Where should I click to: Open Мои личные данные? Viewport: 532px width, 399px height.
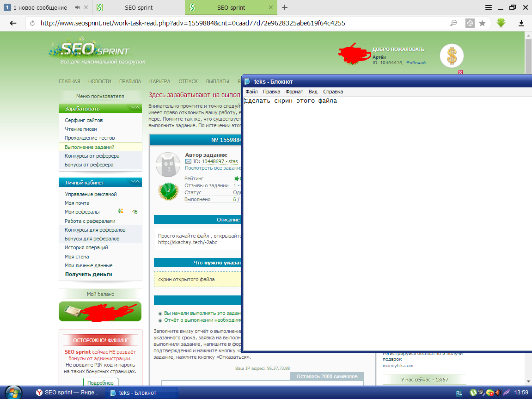click(89, 265)
